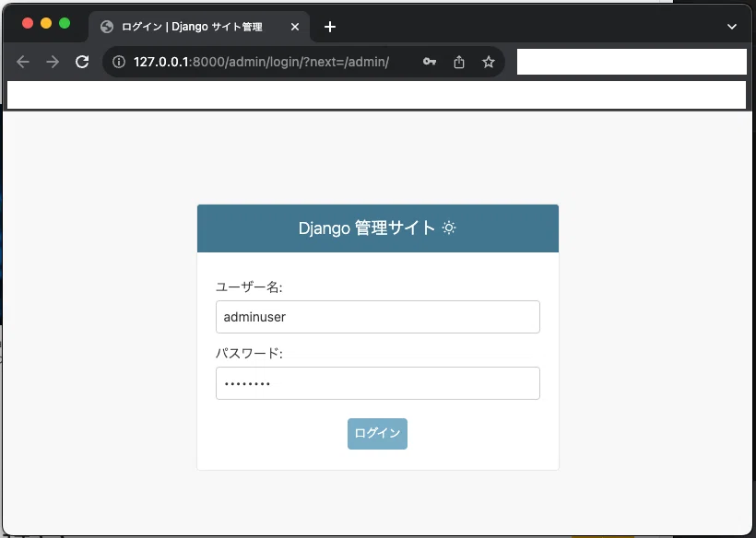Close the window with red button

pos(28,23)
